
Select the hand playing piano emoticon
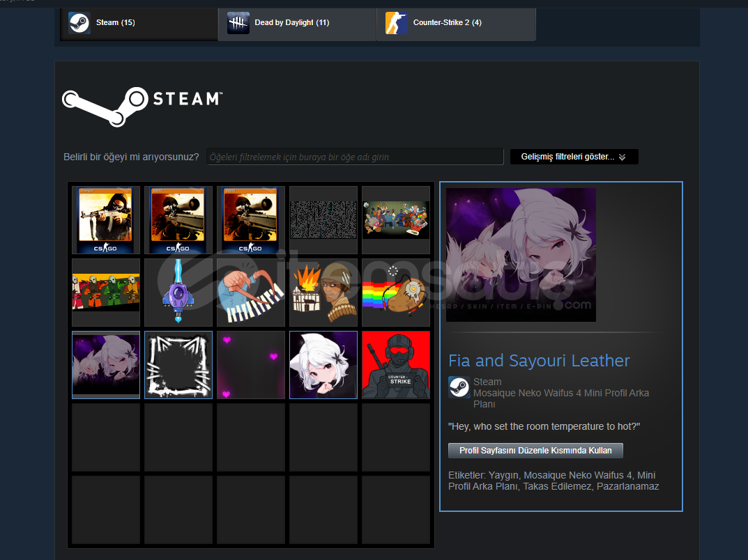[x=251, y=293]
